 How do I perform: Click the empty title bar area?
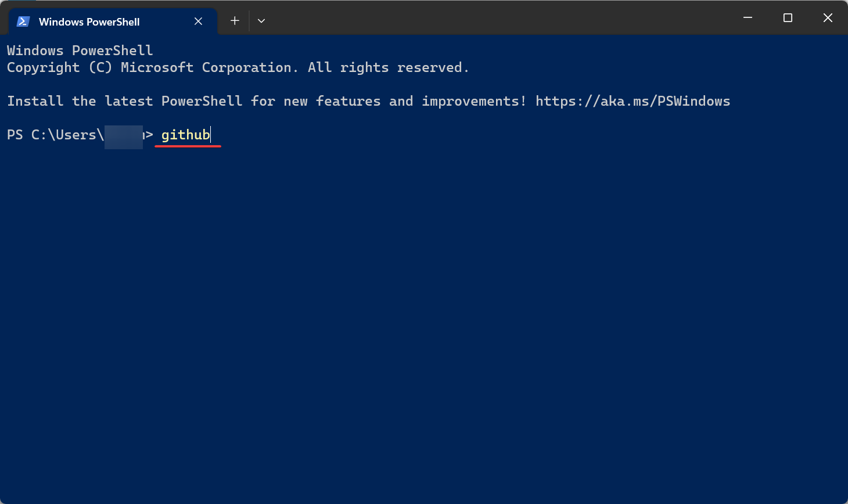click(x=500, y=18)
